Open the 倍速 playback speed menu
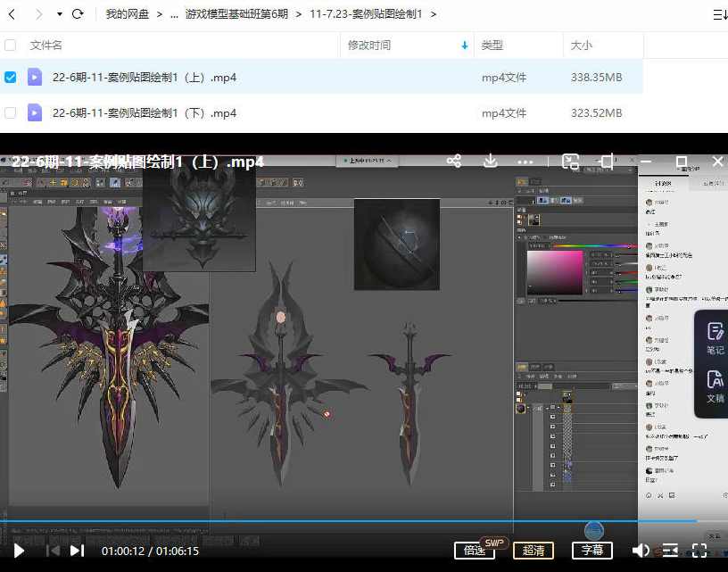Screen dimensions: 728x572 coord(474,551)
